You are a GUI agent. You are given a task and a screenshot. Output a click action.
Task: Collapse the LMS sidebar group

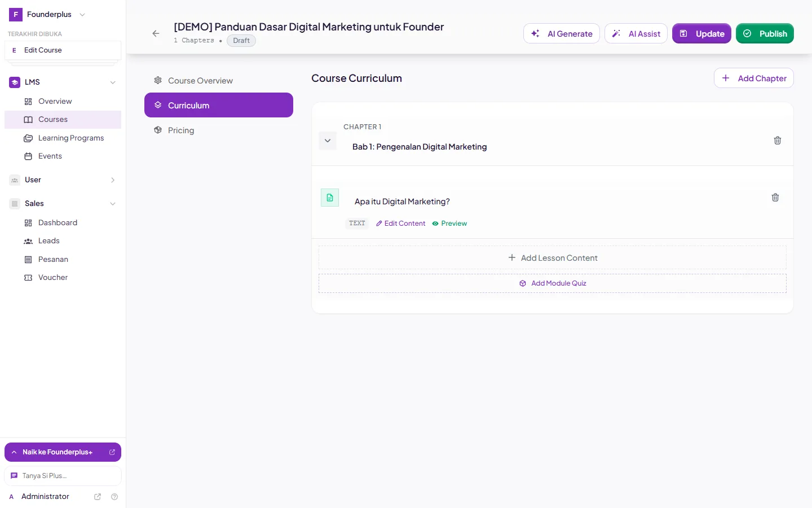pyautogui.click(x=63, y=82)
